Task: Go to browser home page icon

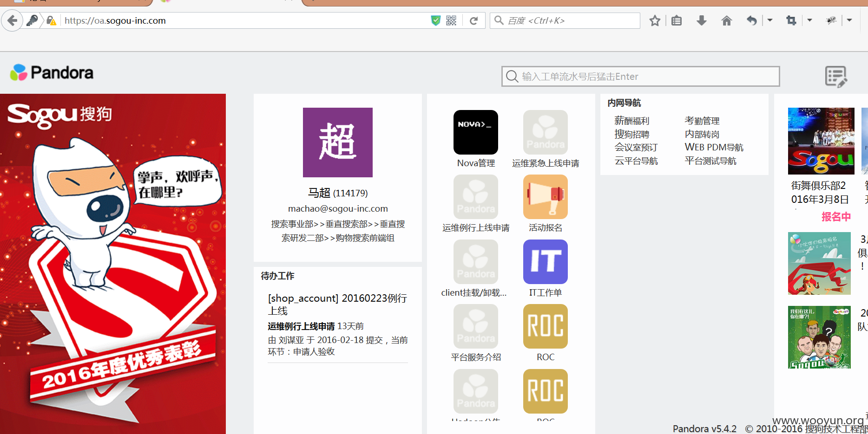Action: pyautogui.click(x=727, y=20)
